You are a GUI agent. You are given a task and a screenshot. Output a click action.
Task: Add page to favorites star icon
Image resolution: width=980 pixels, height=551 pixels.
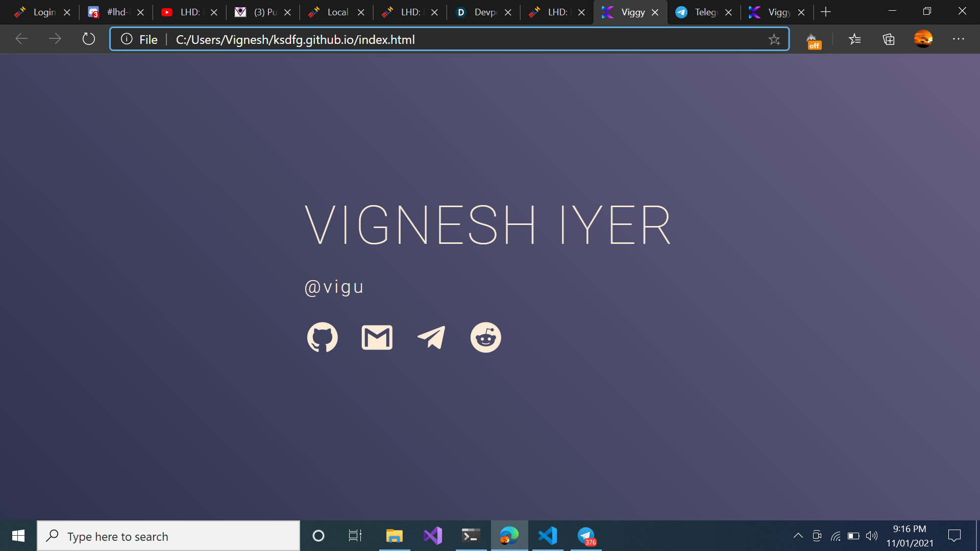coord(774,39)
